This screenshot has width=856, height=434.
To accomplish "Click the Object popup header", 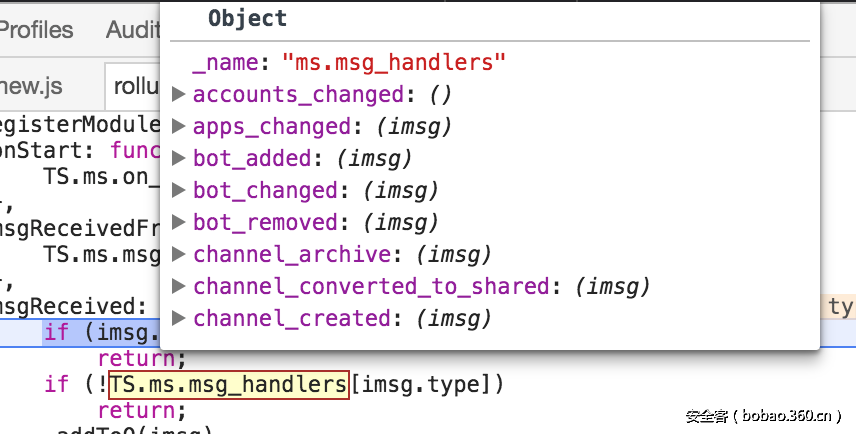I will 247,18.
